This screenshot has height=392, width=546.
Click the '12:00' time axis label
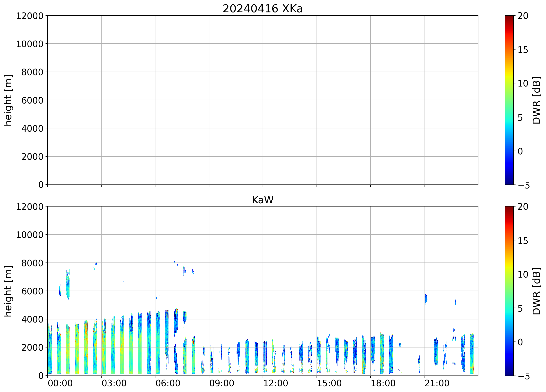tap(275, 383)
